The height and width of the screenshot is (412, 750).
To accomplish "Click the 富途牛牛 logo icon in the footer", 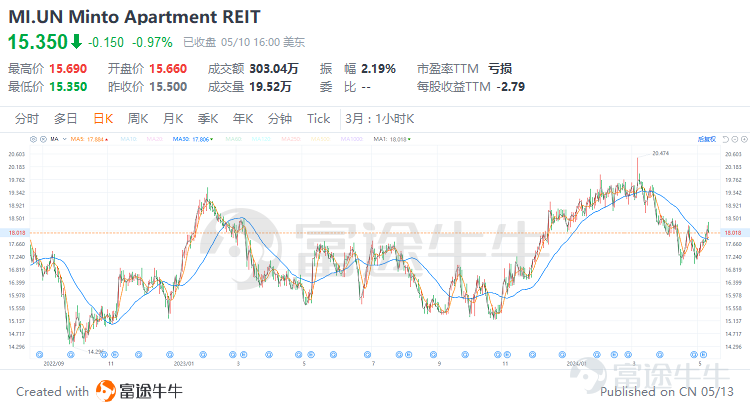I will coord(106,391).
